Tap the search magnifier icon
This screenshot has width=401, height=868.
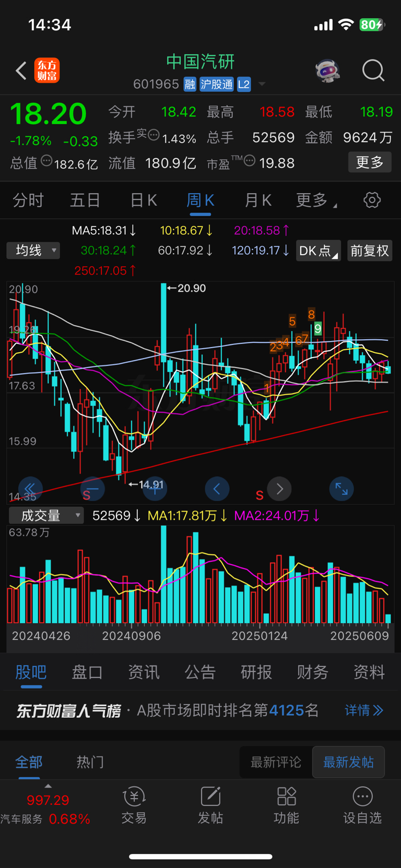click(373, 70)
